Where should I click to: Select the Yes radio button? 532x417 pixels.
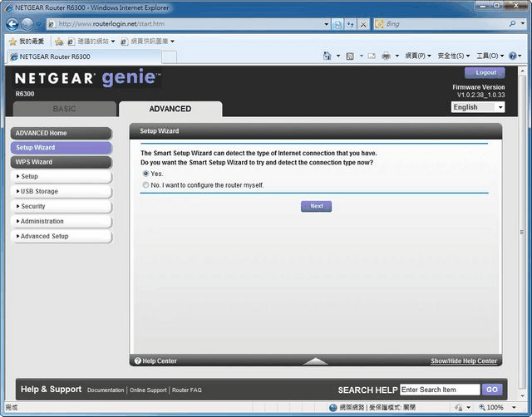145,174
